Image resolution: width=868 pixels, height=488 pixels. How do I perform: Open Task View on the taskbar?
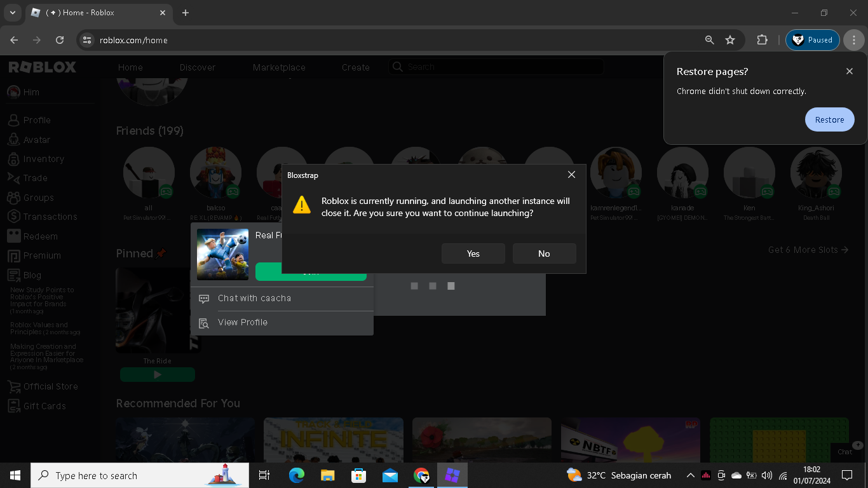tap(265, 475)
